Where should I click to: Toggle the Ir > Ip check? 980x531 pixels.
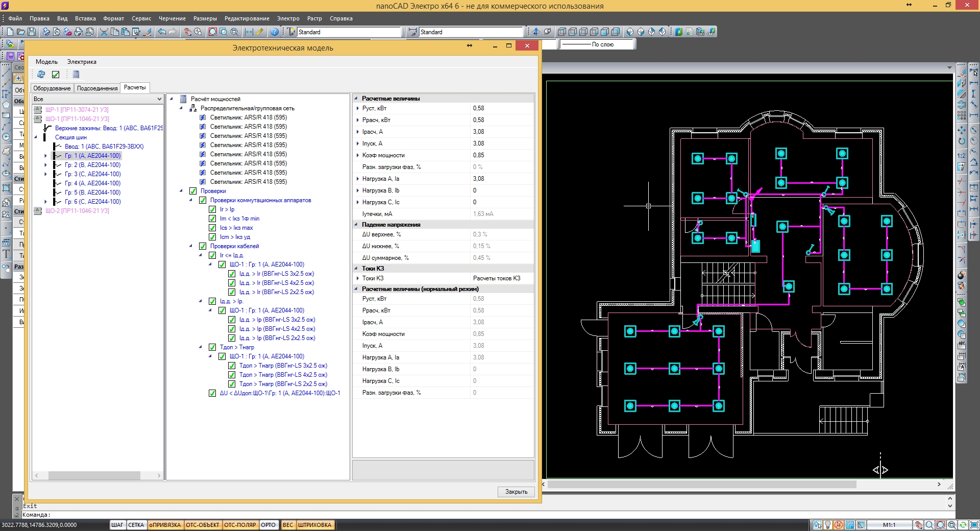pyautogui.click(x=212, y=209)
